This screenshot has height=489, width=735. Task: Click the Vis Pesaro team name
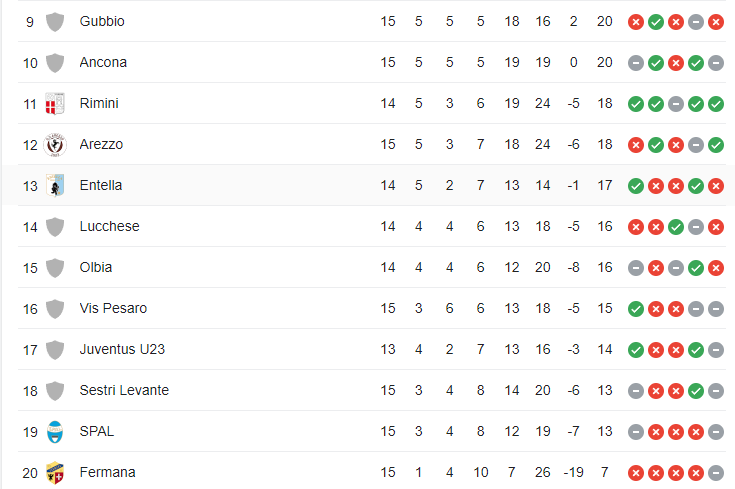tap(113, 308)
